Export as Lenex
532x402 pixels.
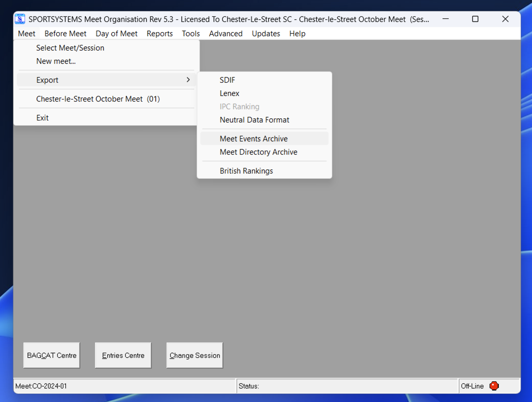pos(264,93)
